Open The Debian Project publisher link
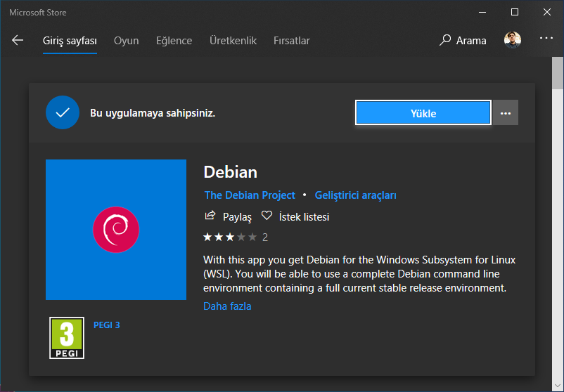The width and height of the screenshot is (564, 392). (250, 195)
